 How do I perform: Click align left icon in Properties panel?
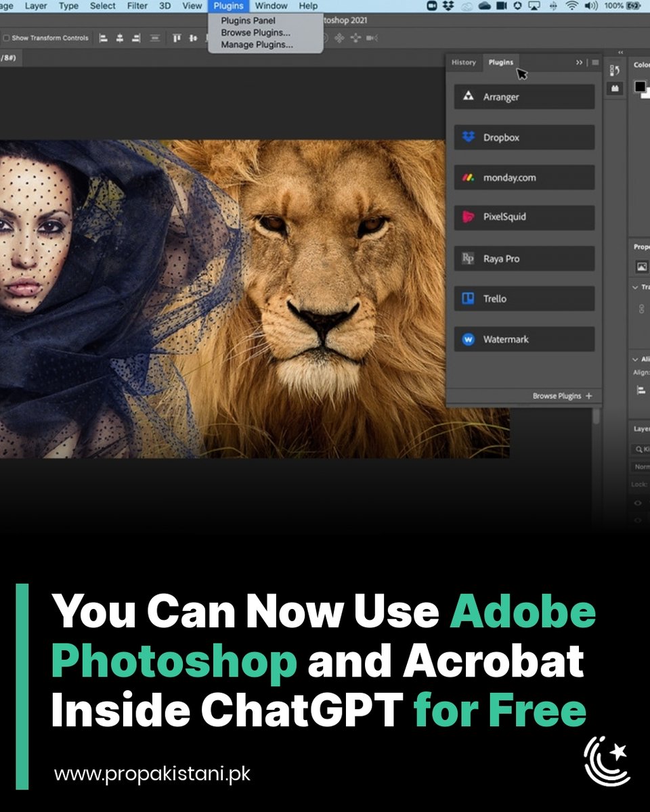pyautogui.click(x=641, y=390)
